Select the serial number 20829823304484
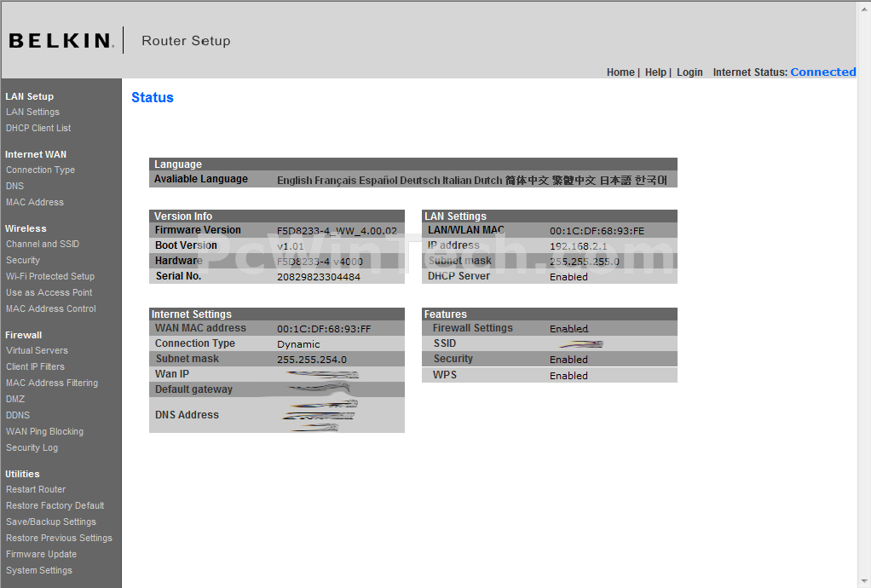Image resolution: width=871 pixels, height=588 pixels. [x=319, y=277]
